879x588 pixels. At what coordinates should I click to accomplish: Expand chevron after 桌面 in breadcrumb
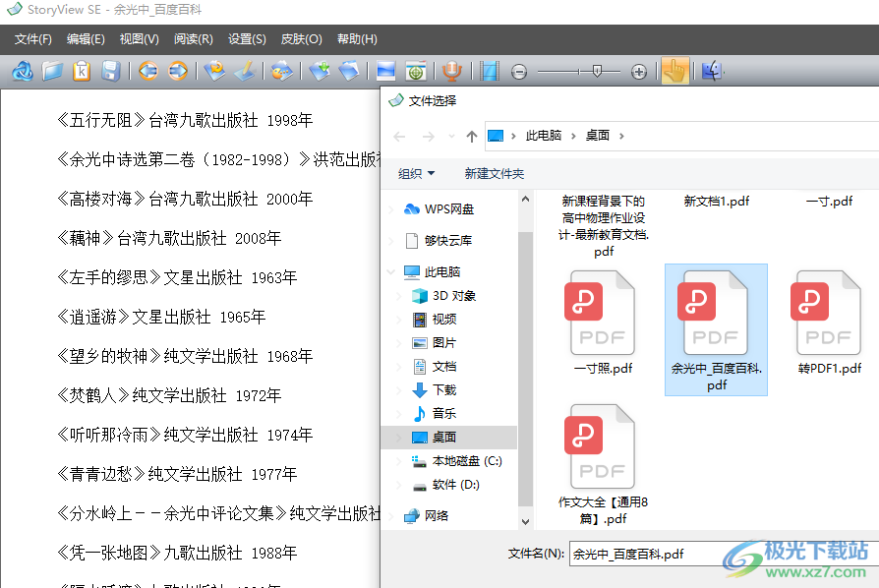(621, 137)
